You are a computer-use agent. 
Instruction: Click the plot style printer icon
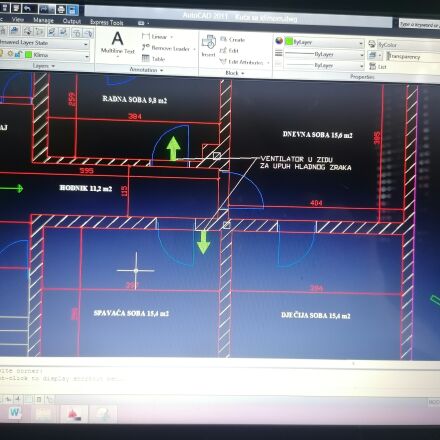pos(372,44)
